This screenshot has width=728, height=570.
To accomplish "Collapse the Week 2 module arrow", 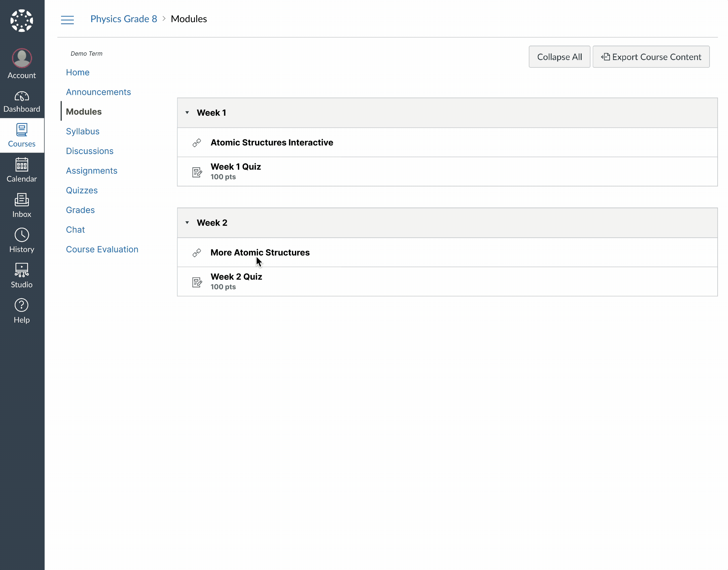I will [187, 223].
